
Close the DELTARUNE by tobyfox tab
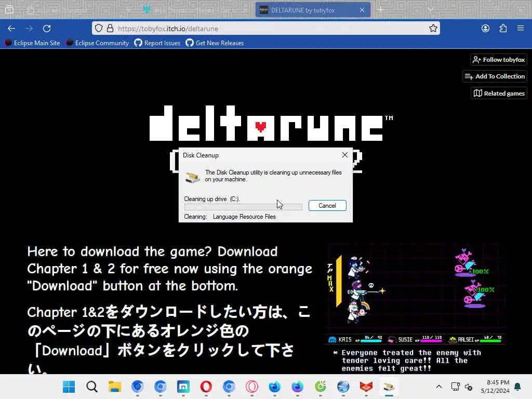362,10
